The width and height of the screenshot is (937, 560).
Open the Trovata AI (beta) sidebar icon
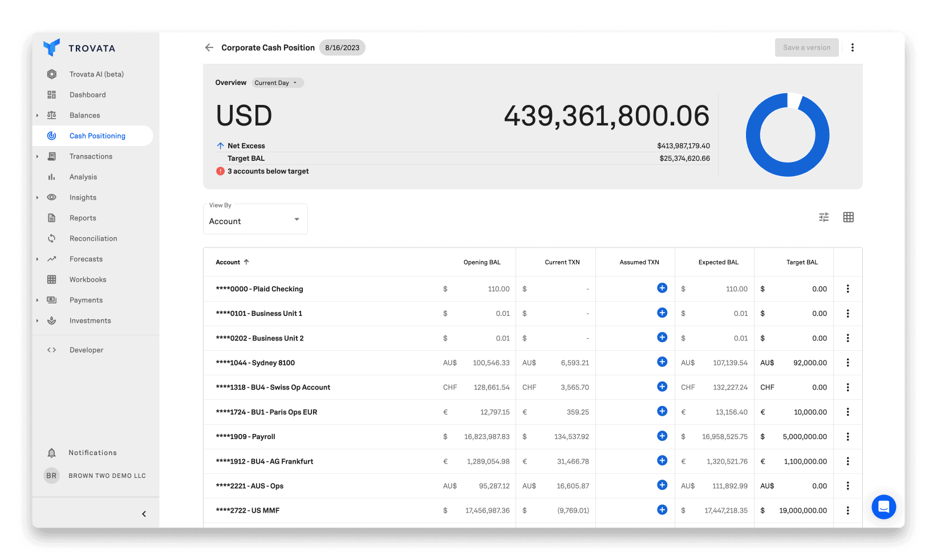tap(52, 74)
